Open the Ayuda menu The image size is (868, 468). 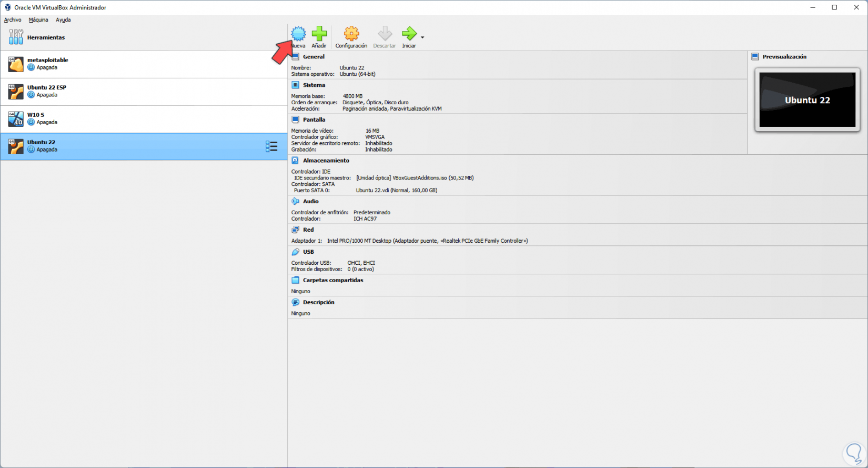click(63, 20)
